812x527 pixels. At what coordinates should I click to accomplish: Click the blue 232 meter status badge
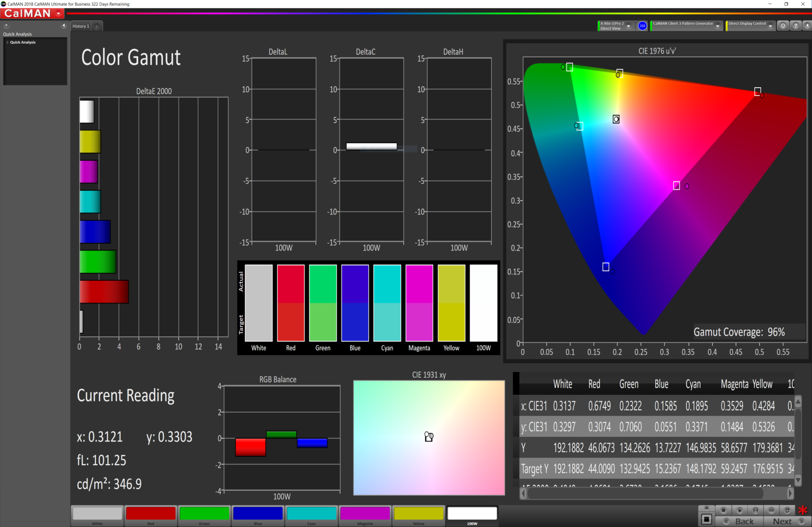[642, 25]
